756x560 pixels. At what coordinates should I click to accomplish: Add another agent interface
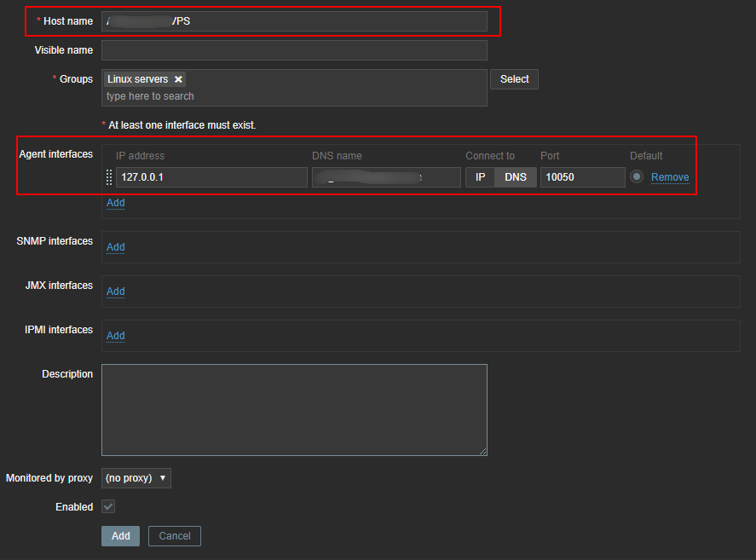(x=115, y=203)
